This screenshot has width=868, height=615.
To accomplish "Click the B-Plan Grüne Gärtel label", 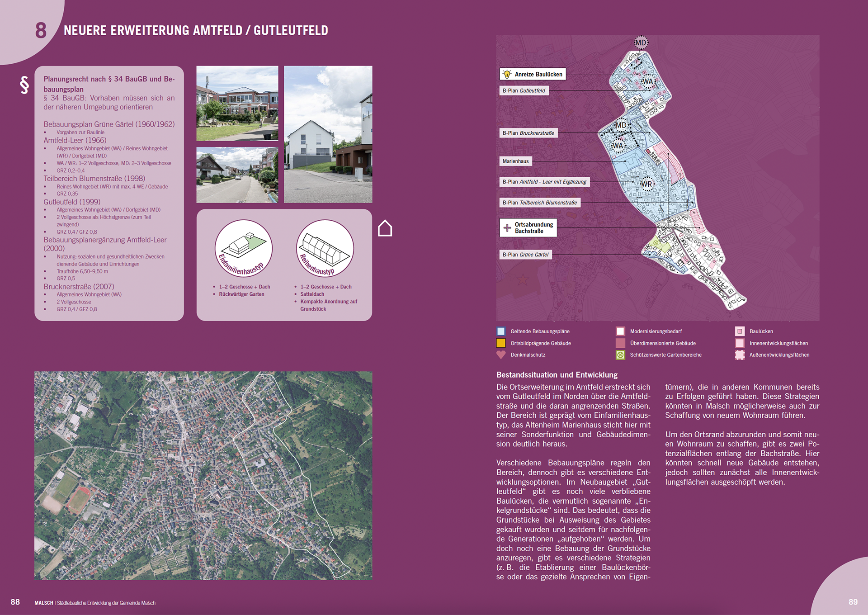I will click(x=525, y=255).
